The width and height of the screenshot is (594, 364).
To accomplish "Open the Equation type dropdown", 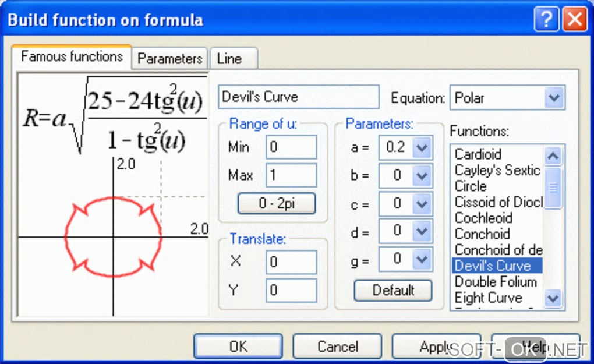I will click(555, 98).
